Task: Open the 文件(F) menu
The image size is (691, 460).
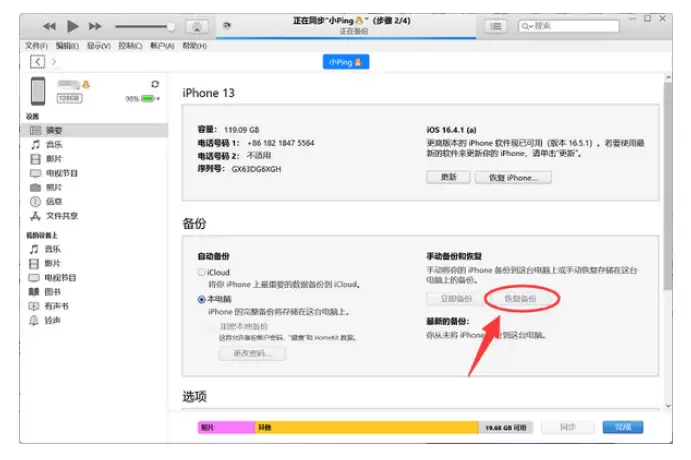Action: [x=36, y=46]
